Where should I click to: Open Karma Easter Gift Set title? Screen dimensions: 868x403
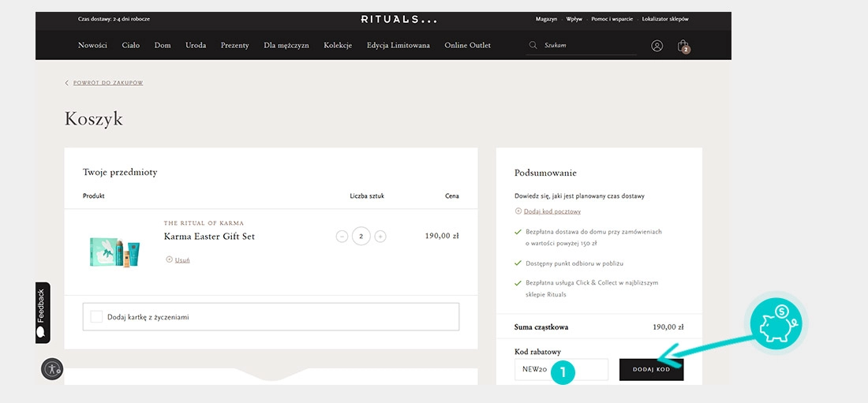(x=209, y=237)
